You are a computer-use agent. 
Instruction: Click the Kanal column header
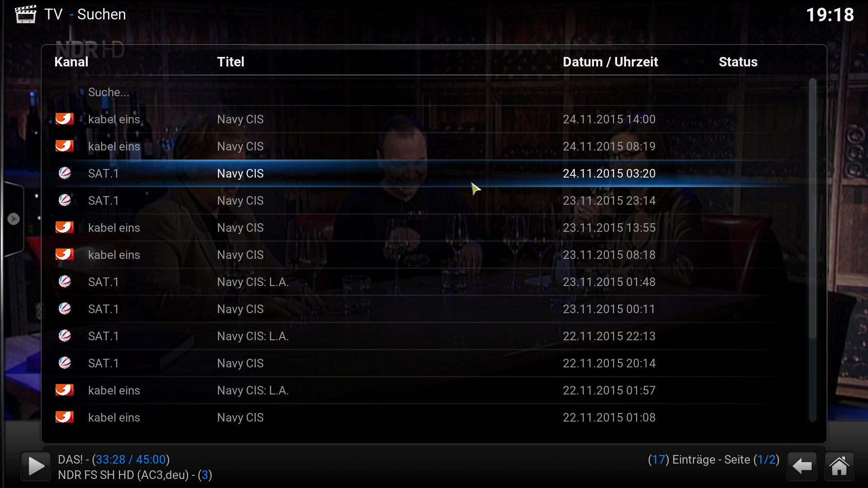pos(71,62)
